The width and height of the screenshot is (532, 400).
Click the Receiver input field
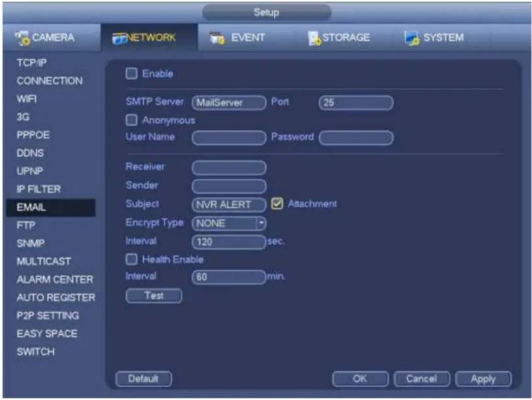[x=229, y=168]
